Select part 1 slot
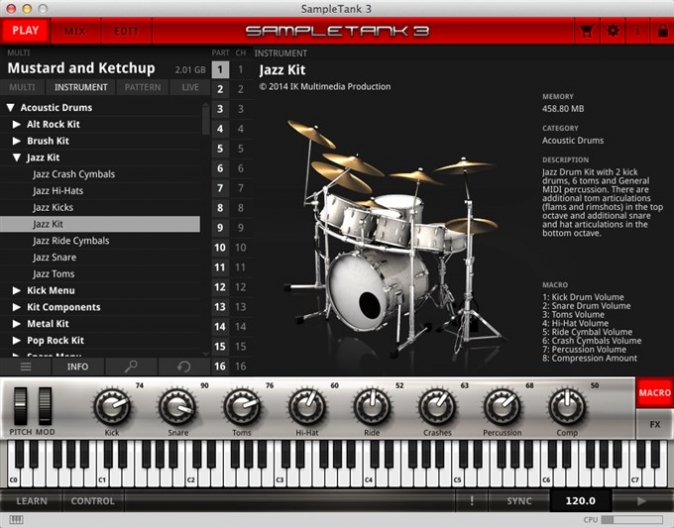 tap(220, 69)
